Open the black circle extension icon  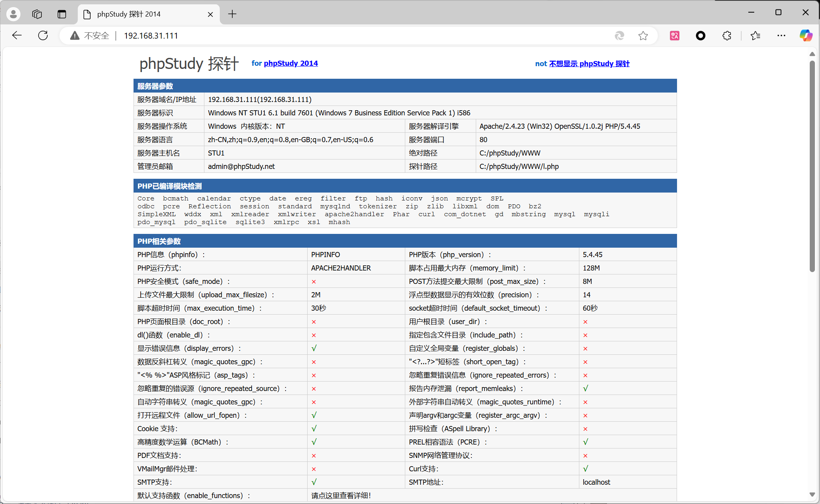coord(701,36)
